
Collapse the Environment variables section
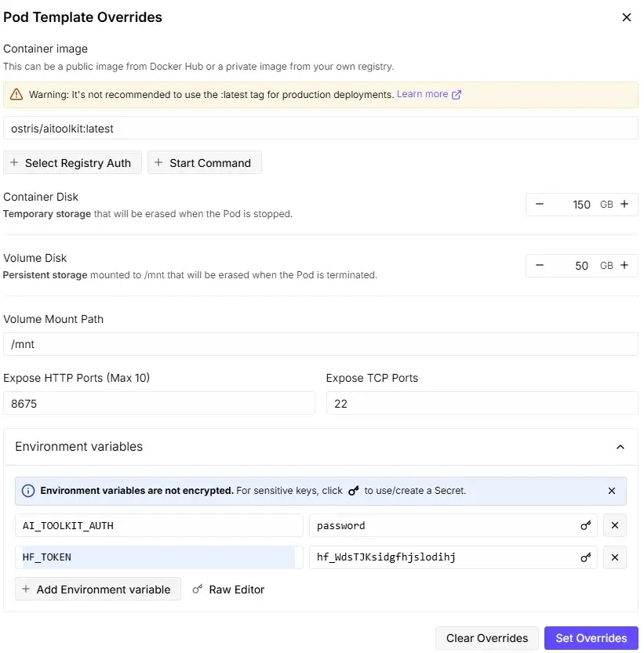620,447
